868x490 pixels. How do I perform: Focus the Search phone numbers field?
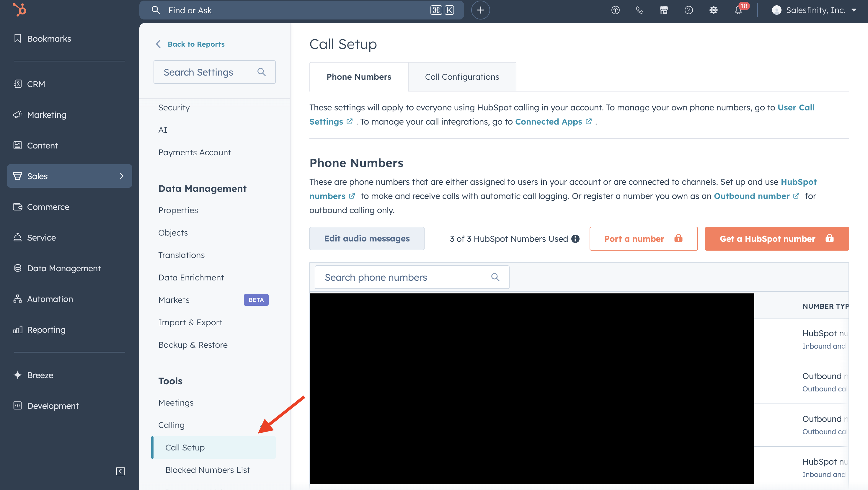point(404,277)
